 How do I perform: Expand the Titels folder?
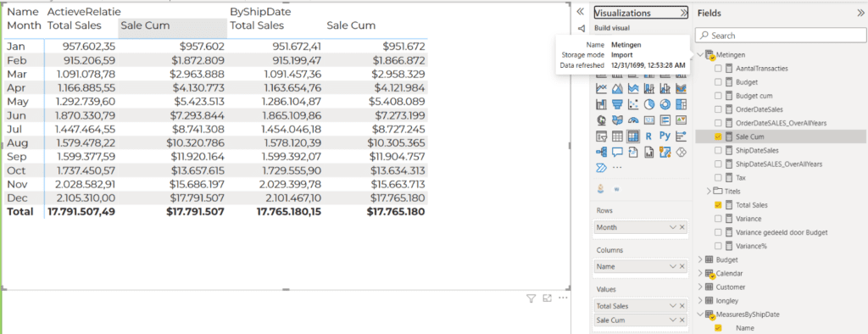(709, 191)
